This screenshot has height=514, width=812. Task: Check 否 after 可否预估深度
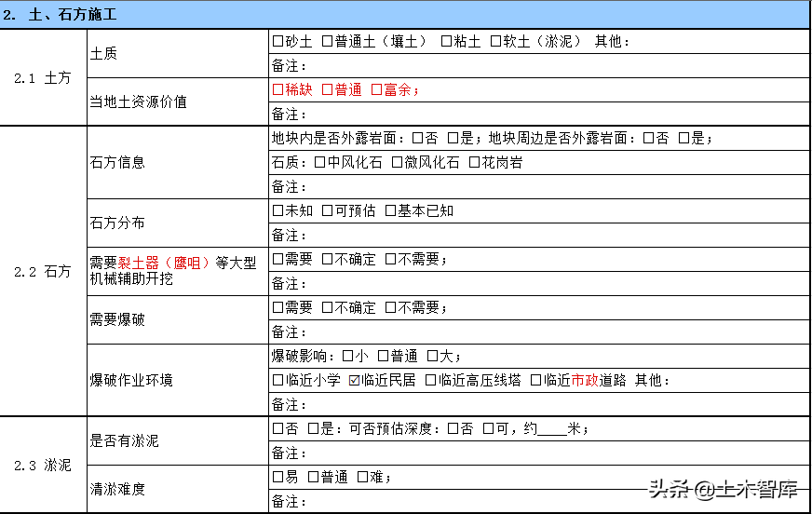point(453,428)
